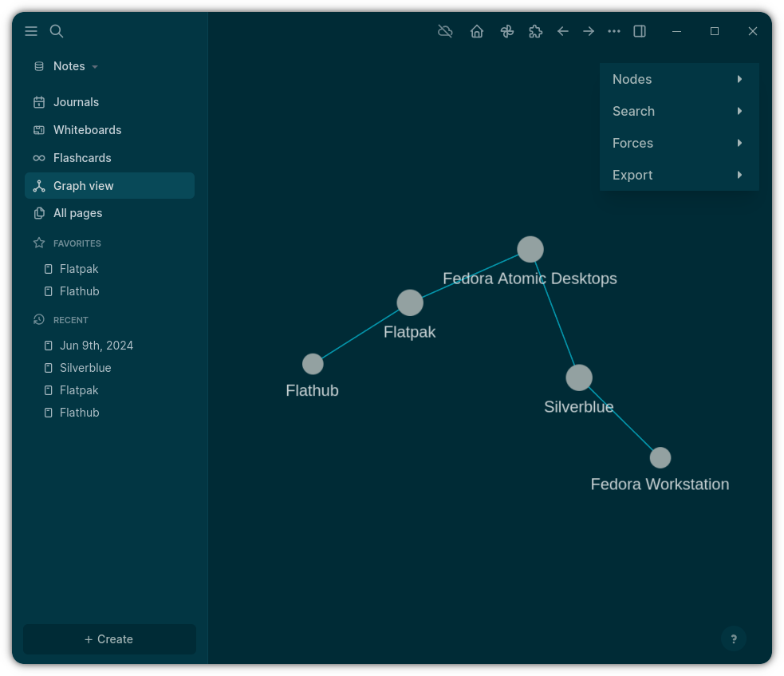Toggle the left sidebar hamburger menu

31,31
